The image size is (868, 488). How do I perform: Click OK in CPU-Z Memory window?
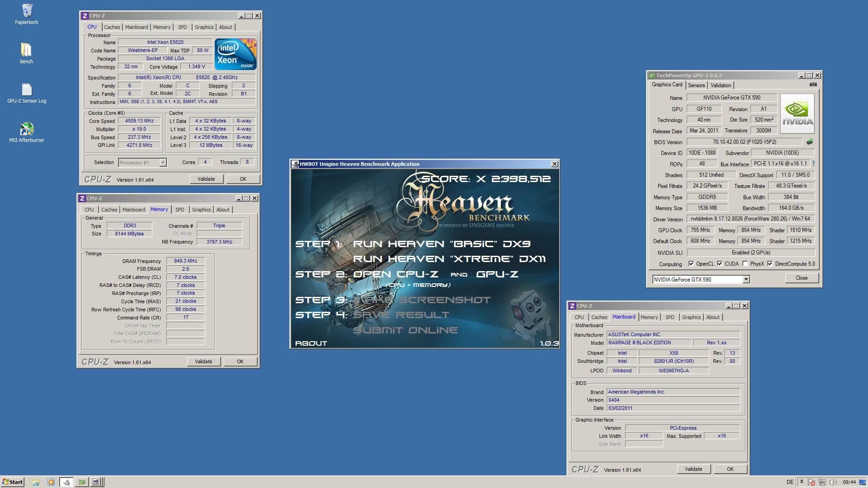(240, 361)
